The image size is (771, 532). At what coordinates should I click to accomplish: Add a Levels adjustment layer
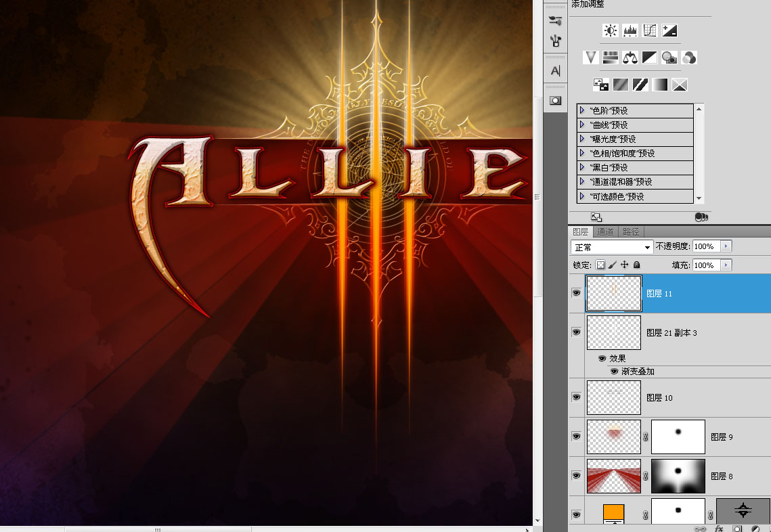pos(630,31)
